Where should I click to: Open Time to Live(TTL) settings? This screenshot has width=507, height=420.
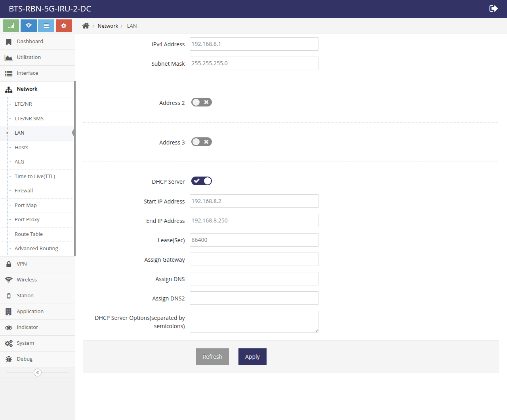click(x=37, y=177)
